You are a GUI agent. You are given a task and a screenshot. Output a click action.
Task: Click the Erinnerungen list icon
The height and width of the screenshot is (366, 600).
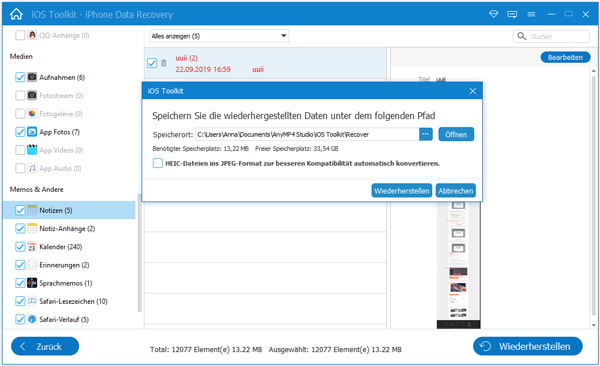coord(32,265)
